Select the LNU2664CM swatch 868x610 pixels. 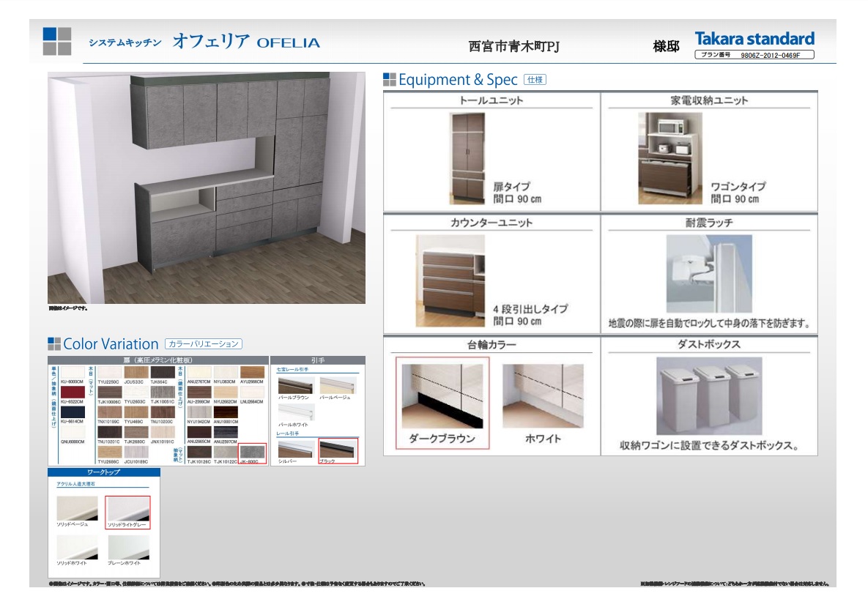[x=253, y=392]
